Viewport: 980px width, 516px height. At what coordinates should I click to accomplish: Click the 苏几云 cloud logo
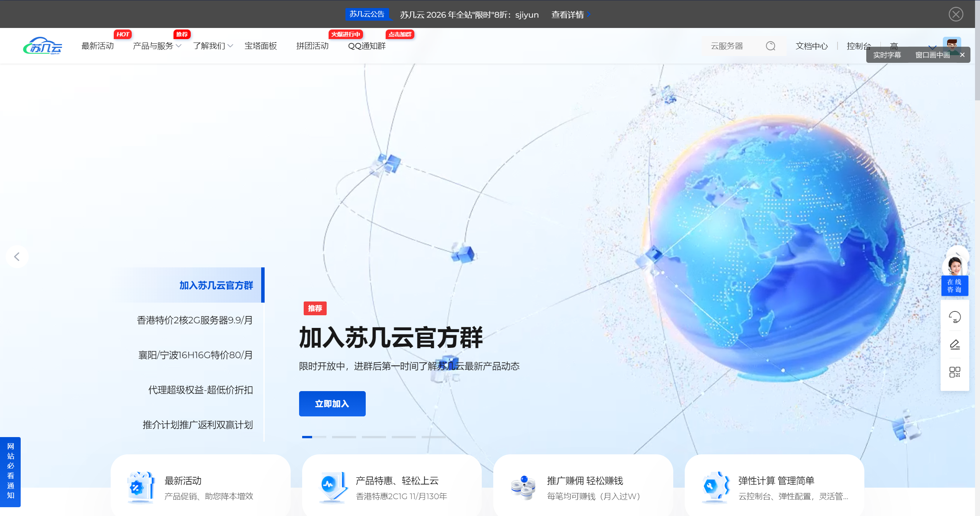tap(43, 46)
